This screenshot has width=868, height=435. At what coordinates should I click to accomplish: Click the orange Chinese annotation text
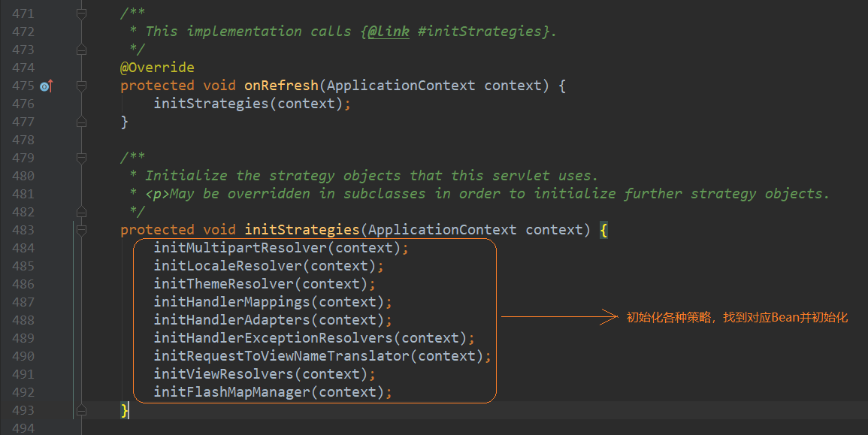click(x=736, y=318)
